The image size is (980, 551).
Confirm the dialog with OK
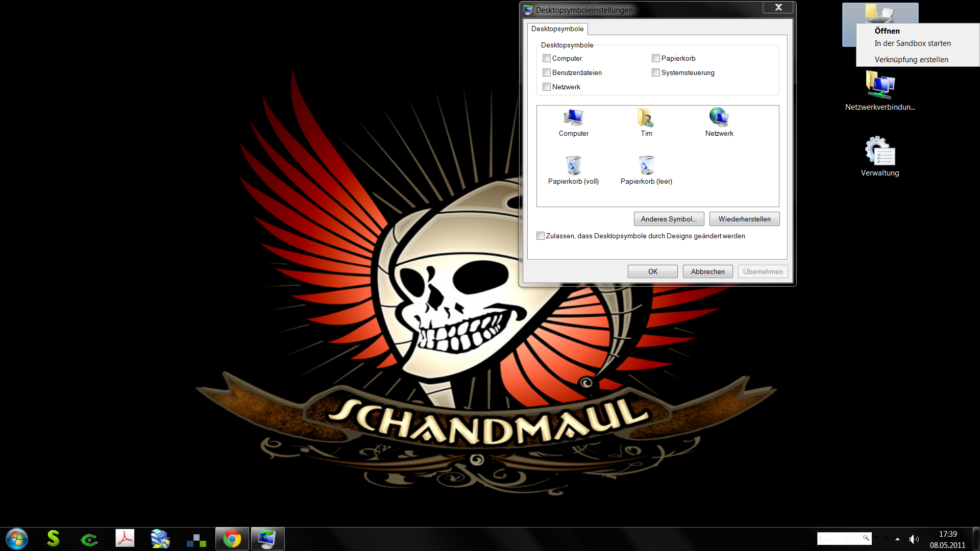coord(652,271)
